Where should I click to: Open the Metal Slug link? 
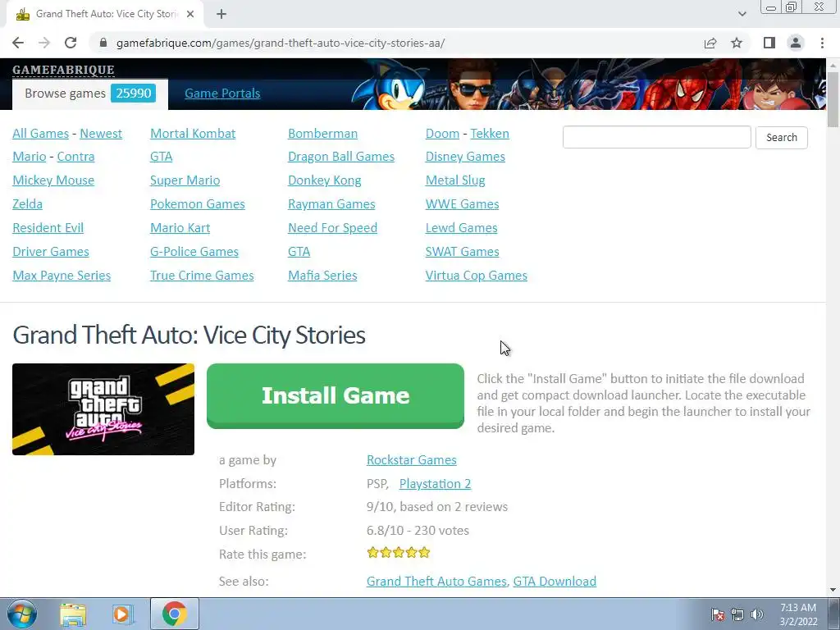click(455, 180)
